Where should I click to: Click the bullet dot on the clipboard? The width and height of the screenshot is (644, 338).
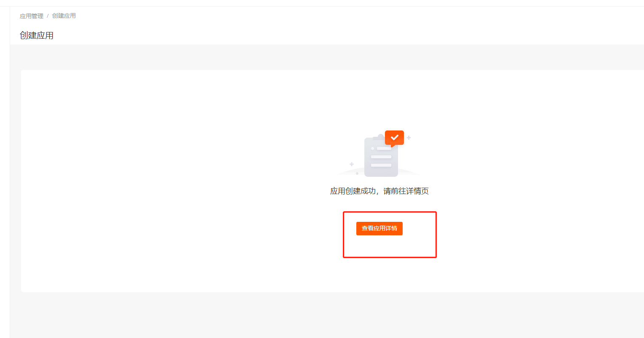click(x=372, y=148)
